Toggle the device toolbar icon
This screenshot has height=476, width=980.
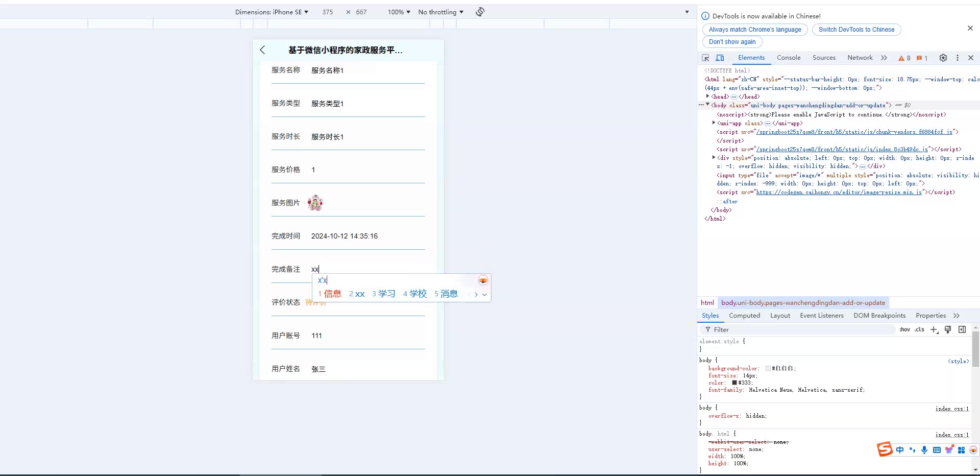click(x=720, y=58)
